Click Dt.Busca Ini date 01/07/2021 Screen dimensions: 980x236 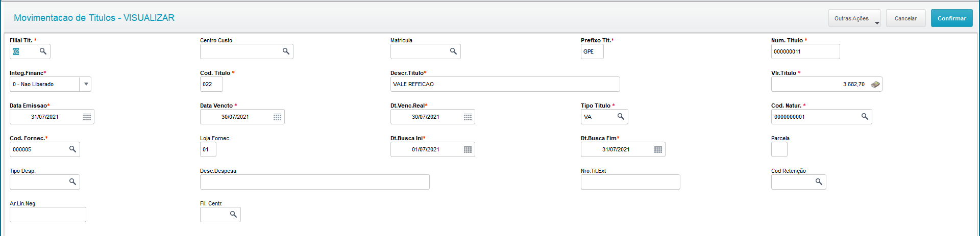(426, 149)
